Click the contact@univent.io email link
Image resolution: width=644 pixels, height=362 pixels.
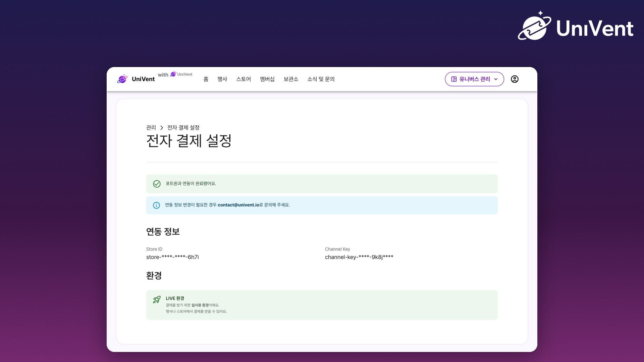coord(238,205)
